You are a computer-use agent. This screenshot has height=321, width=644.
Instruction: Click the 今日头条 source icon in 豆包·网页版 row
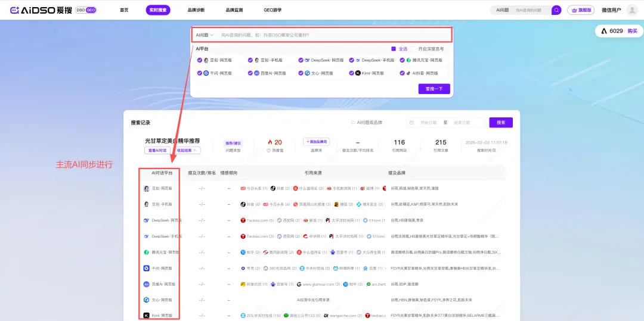[x=243, y=188]
